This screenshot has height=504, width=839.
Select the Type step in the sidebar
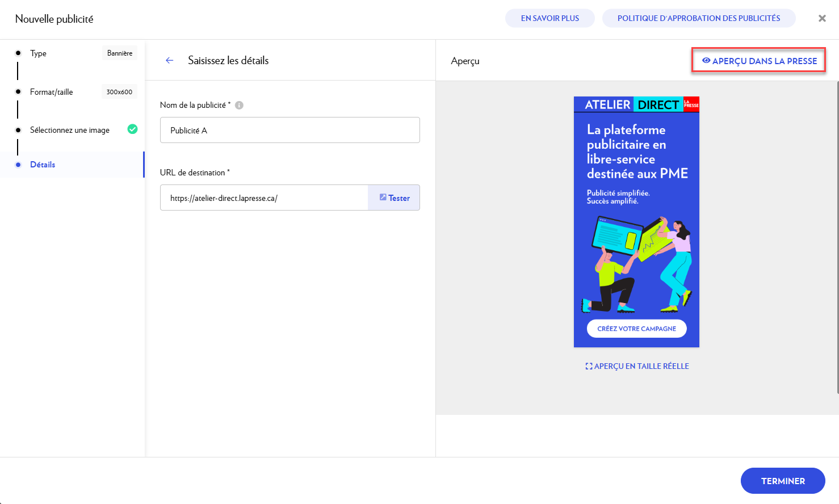coord(39,53)
